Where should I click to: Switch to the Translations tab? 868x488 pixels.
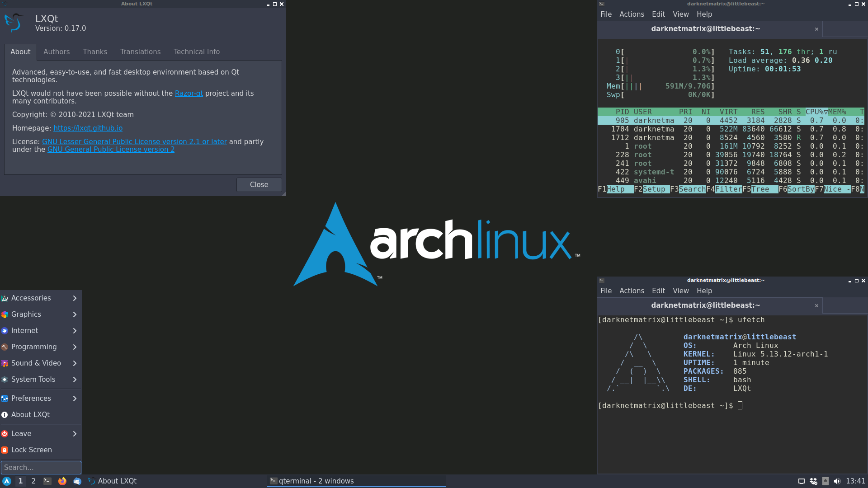click(140, 52)
